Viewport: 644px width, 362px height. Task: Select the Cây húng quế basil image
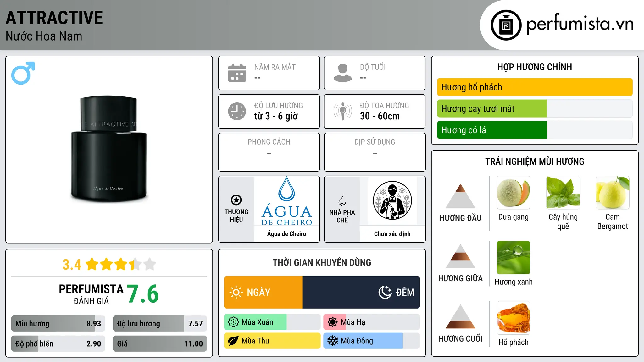tap(563, 193)
